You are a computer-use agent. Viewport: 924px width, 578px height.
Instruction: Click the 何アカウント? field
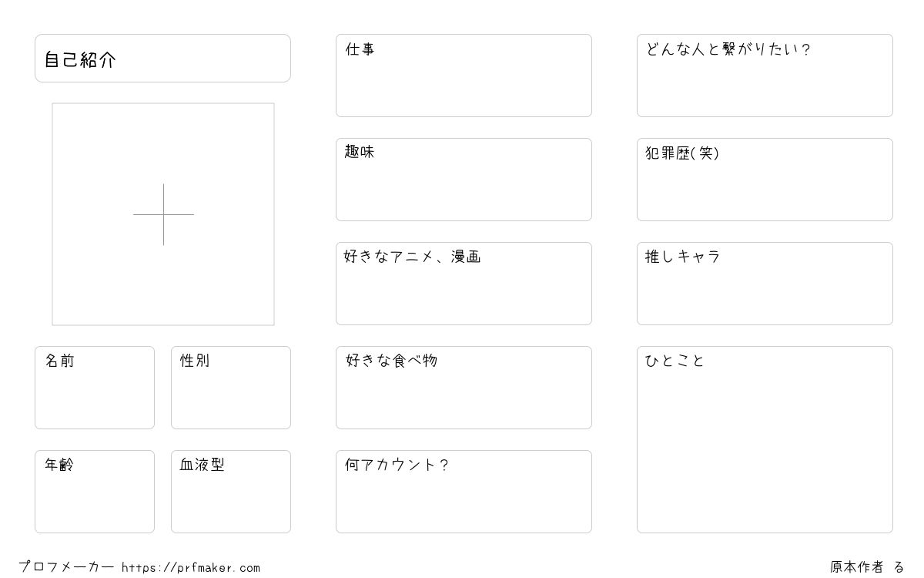click(x=464, y=492)
